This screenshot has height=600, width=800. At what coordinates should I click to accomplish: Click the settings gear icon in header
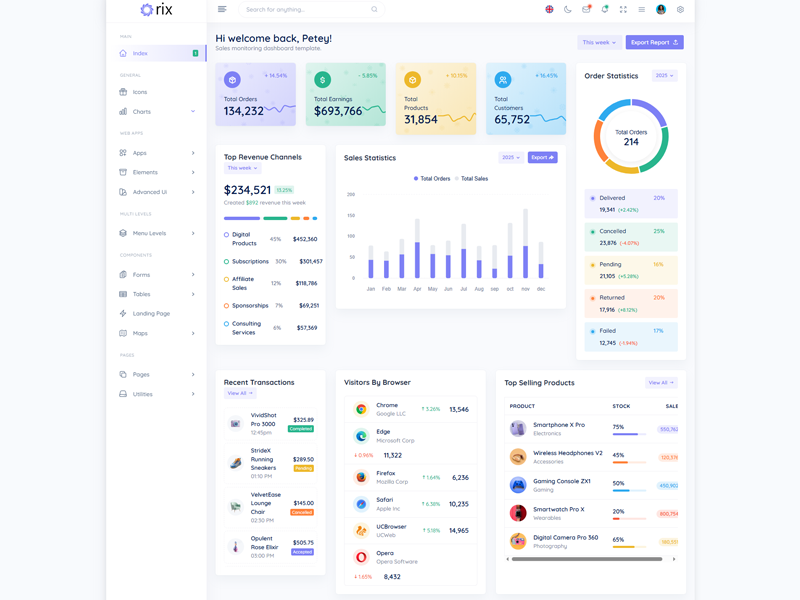click(680, 9)
